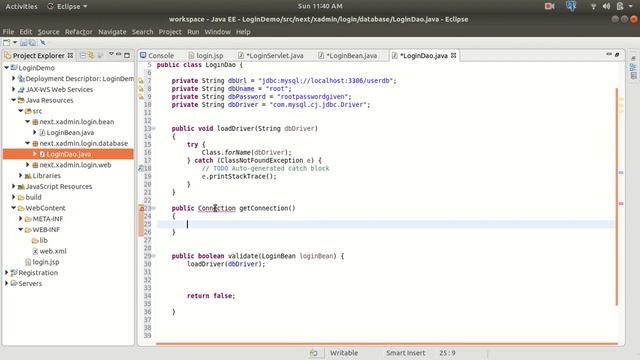Select web.xml in the tree
Viewport: 640px width, 360px height.
point(53,251)
